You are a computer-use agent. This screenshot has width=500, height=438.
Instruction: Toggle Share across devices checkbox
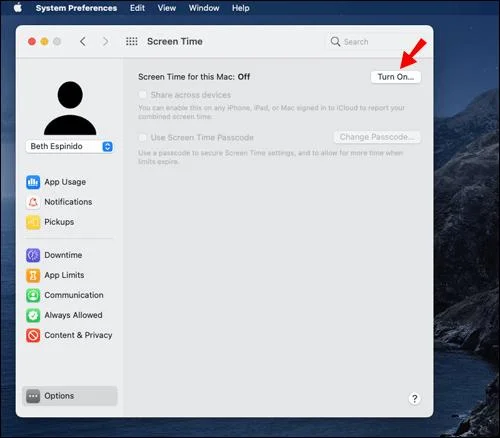[x=142, y=95]
